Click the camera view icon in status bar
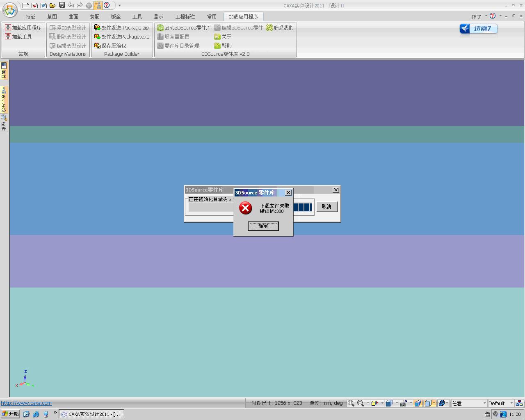Image resolution: width=525 pixels, height=420 pixels. (x=404, y=403)
